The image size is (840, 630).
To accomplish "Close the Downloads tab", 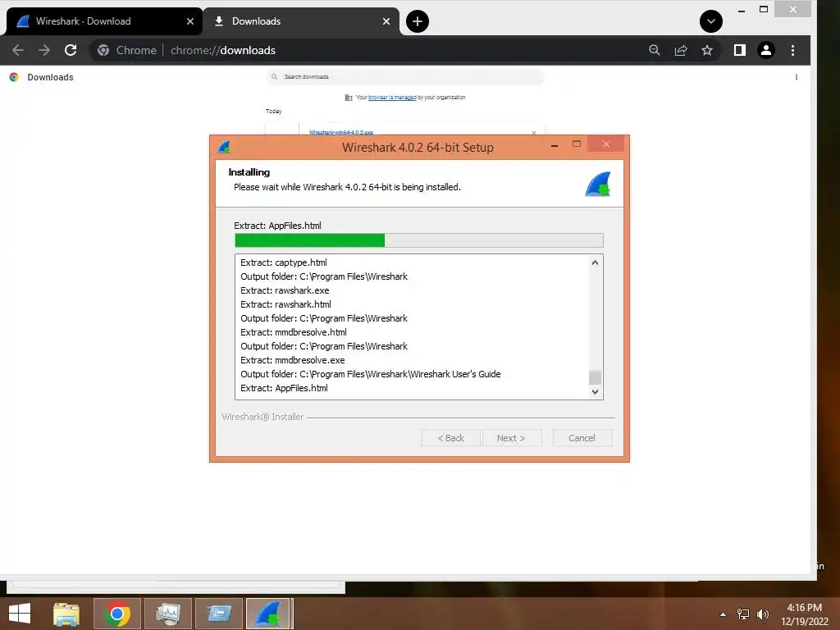I will (x=386, y=21).
